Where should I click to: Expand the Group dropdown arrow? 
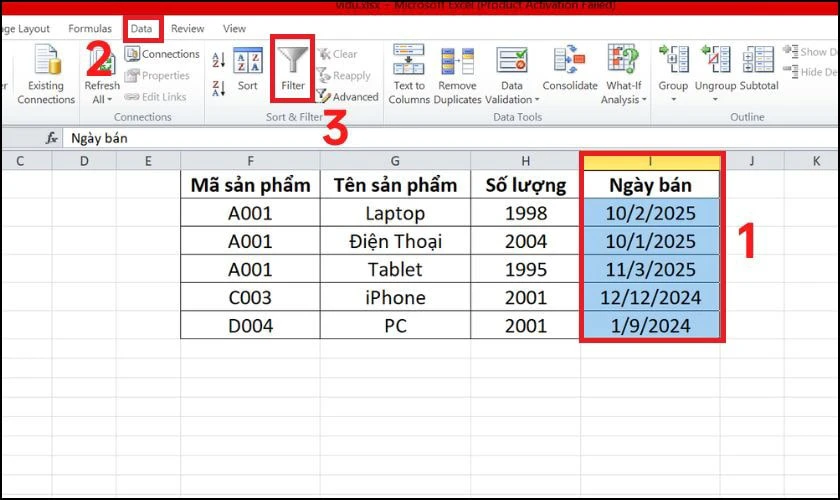tap(673, 100)
